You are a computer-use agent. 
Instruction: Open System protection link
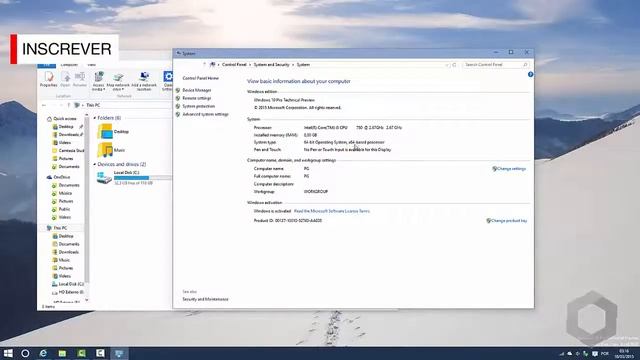[x=198, y=106]
